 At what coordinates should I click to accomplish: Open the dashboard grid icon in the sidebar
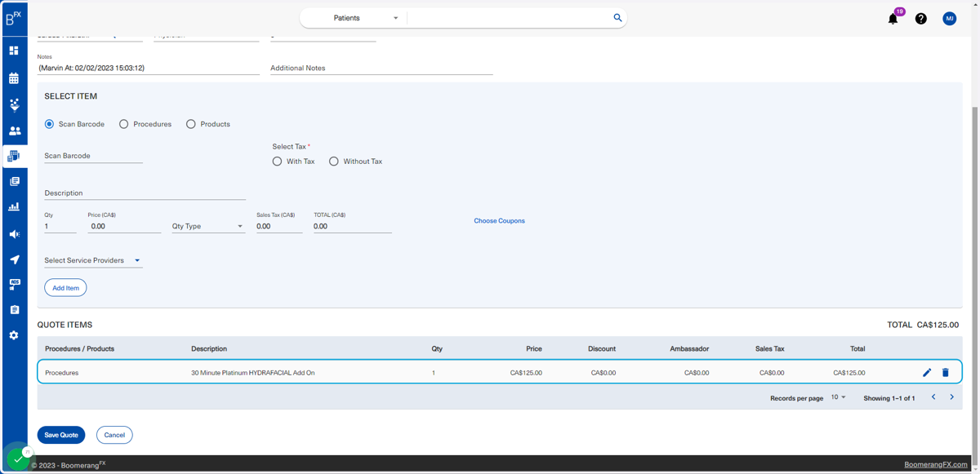(x=14, y=51)
